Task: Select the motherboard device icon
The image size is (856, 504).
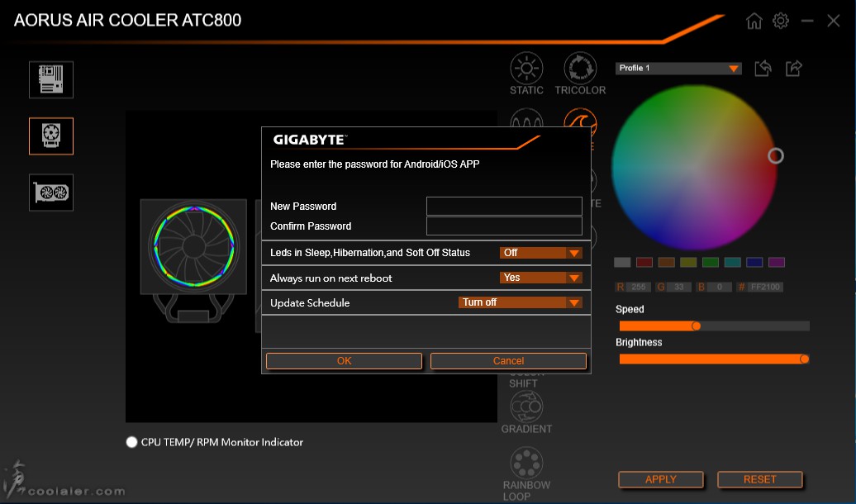Action: 51,79
